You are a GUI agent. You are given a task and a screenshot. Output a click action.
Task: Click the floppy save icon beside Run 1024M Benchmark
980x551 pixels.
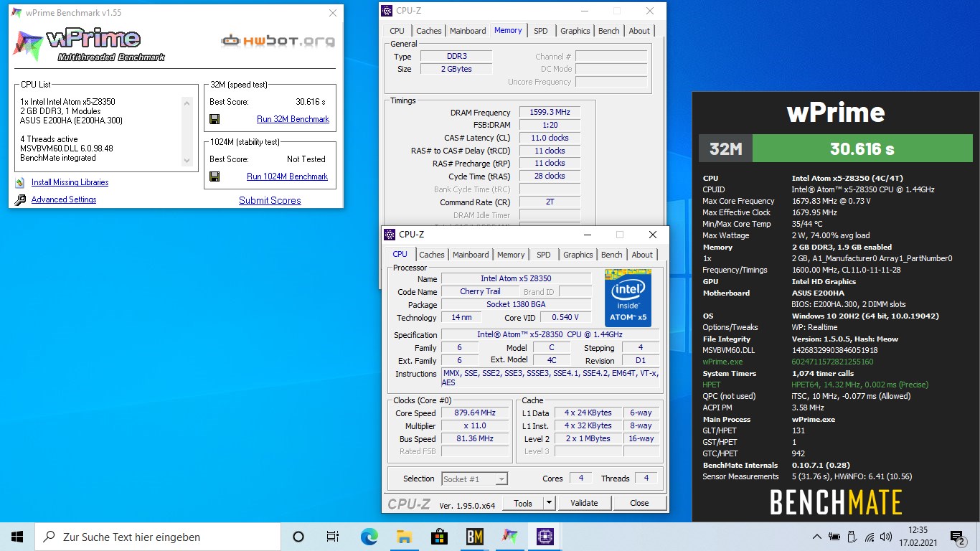pos(215,176)
